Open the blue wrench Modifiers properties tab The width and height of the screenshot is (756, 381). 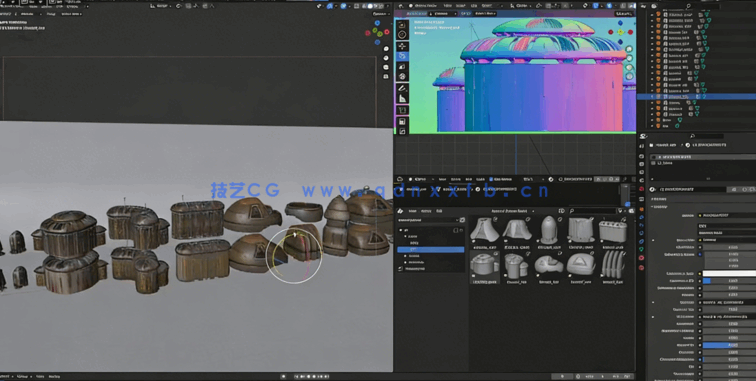641,217
